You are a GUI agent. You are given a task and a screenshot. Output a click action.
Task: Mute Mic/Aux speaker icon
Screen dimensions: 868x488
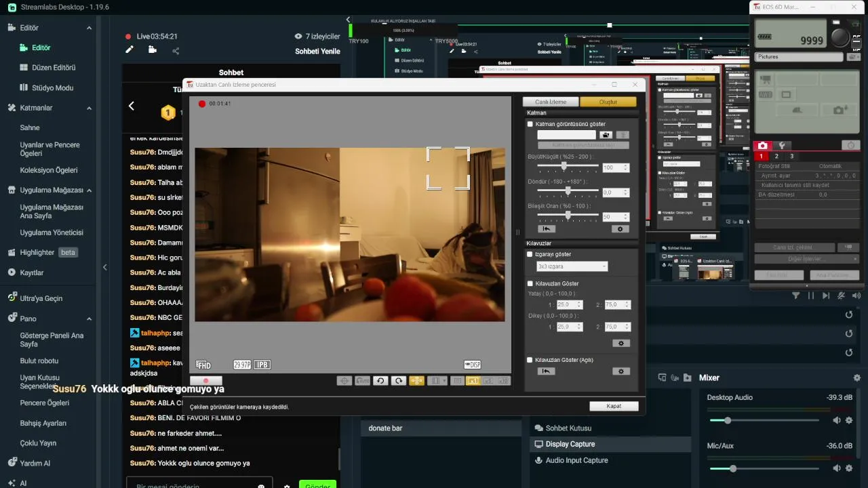(x=836, y=468)
